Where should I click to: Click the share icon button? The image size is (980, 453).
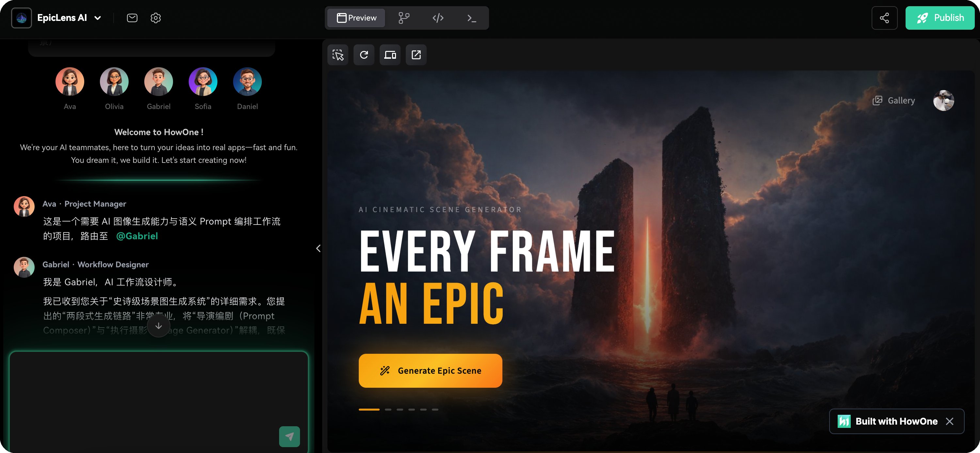tap(884, 18)
